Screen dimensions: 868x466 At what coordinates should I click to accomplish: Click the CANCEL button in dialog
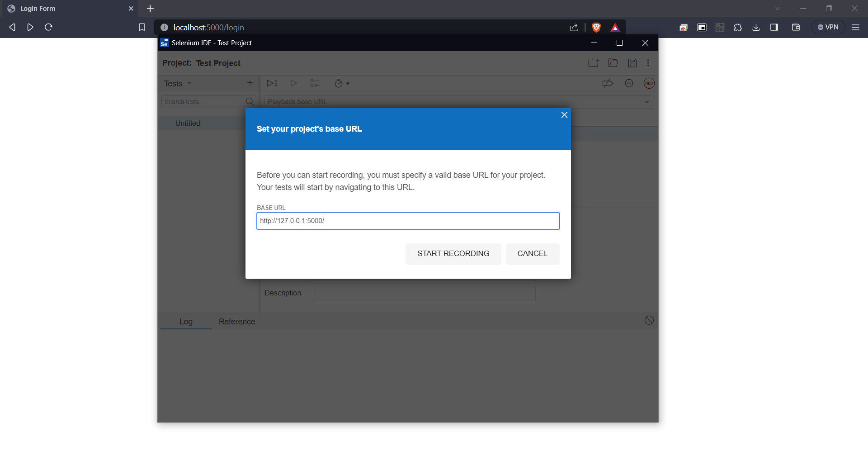532,254
